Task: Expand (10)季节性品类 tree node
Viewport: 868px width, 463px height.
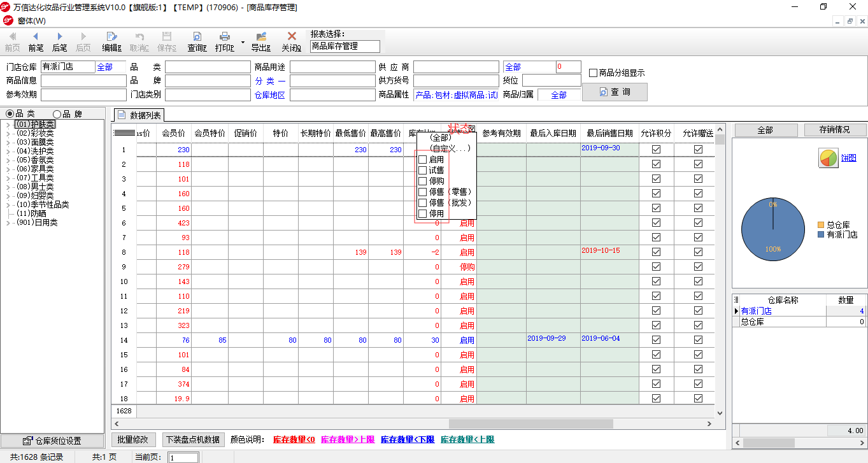Action: pos(8,204)
